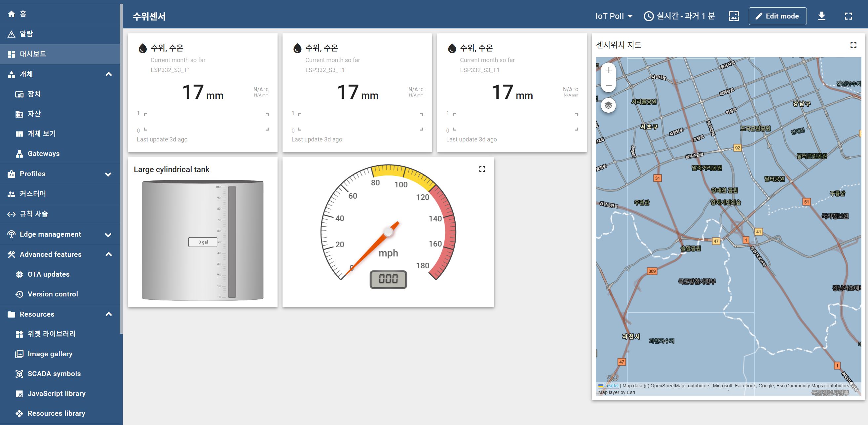
Task: Click the 위젯 라이브러리 widgets icon
Action: (x=19, y=334)
